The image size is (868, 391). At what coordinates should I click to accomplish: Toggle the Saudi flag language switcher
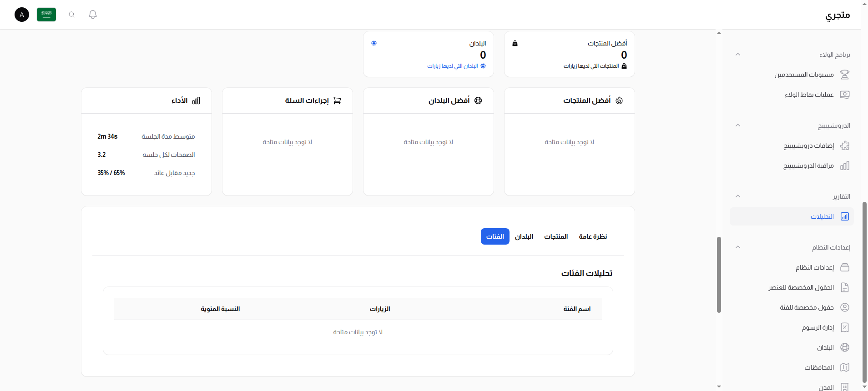46,15
